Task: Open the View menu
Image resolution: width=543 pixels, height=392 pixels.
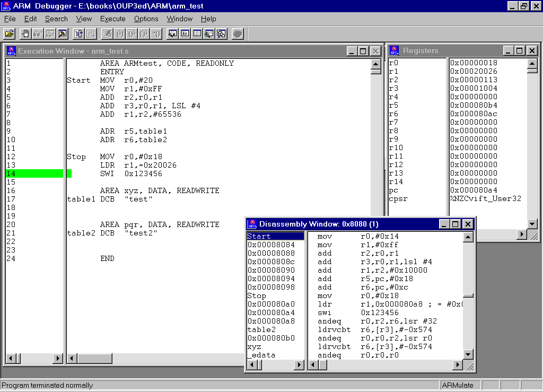Action: pos(84,19)
